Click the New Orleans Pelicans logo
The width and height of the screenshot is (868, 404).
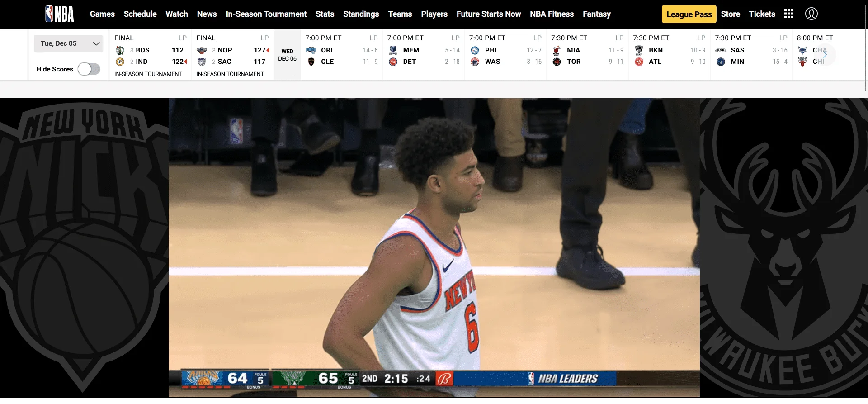click(202, 50)
